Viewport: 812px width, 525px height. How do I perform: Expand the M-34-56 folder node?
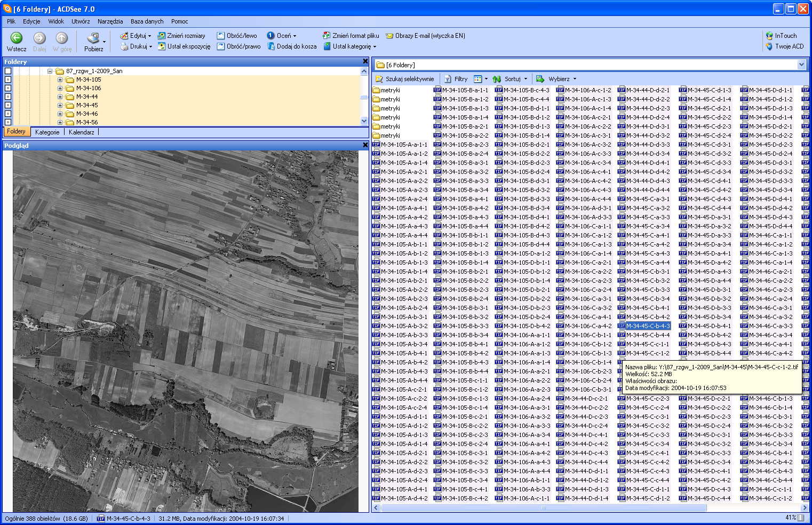point(60,122)
